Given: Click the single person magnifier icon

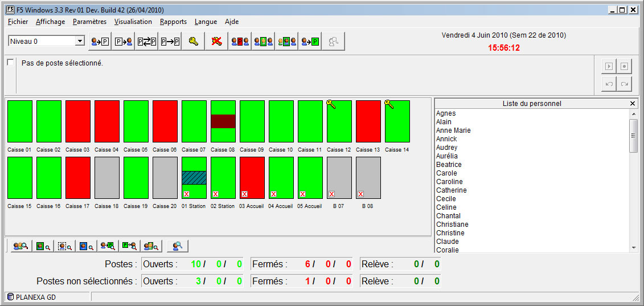Looking at the screenshot, I should (x=178, y=246).
